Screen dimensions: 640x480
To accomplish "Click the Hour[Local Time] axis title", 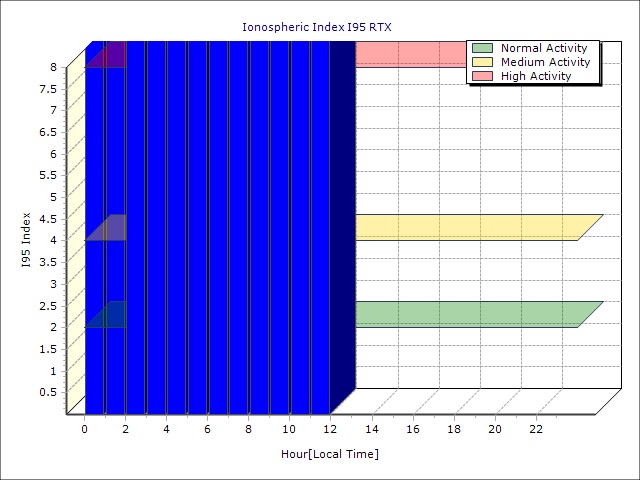I will 330,454.
